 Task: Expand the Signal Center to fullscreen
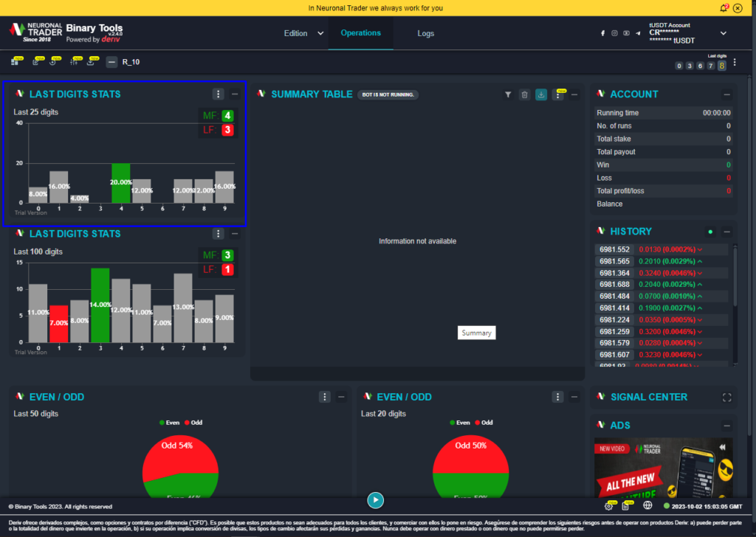pyautogui.click(x=726, y=398)
